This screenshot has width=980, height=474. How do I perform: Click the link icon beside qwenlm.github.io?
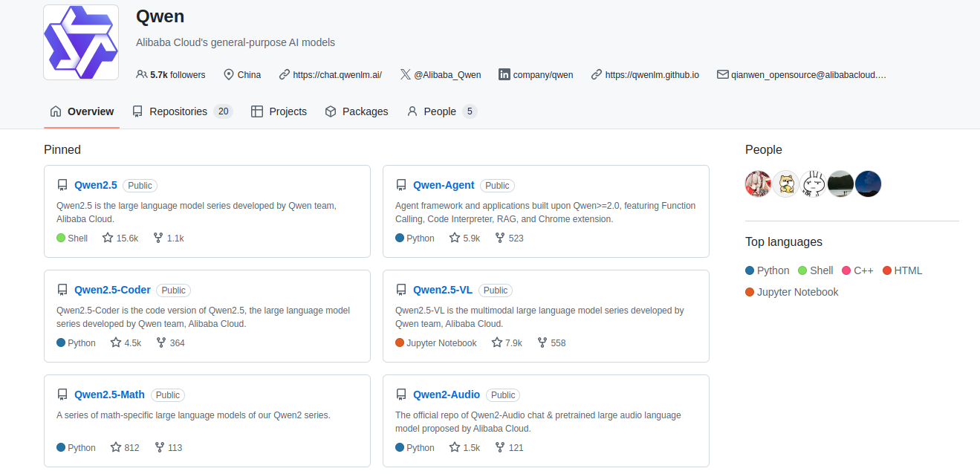point(597,74)
